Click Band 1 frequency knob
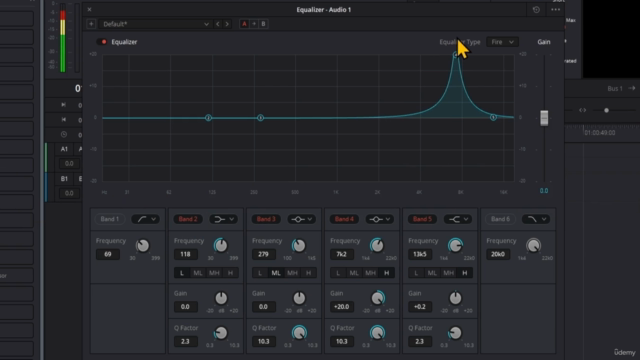Image resolution: width=640 pixels, height=360 pixels. coord(143,246)
